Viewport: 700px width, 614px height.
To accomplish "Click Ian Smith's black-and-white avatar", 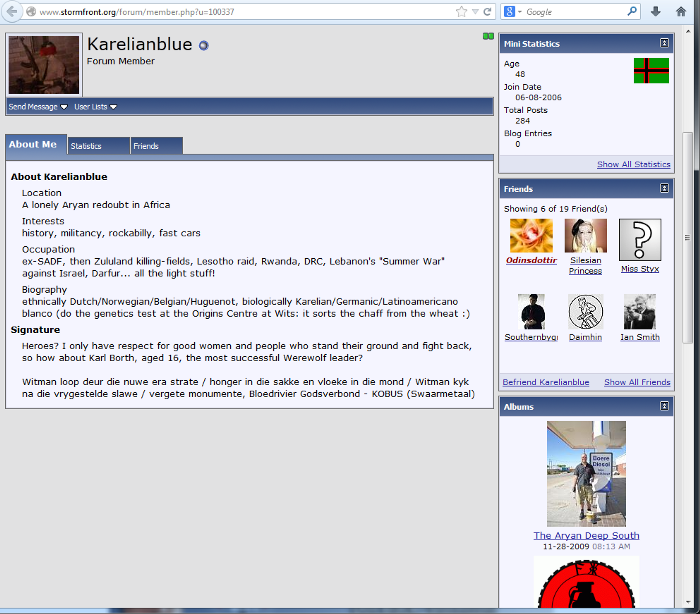I will click(640, 311).
